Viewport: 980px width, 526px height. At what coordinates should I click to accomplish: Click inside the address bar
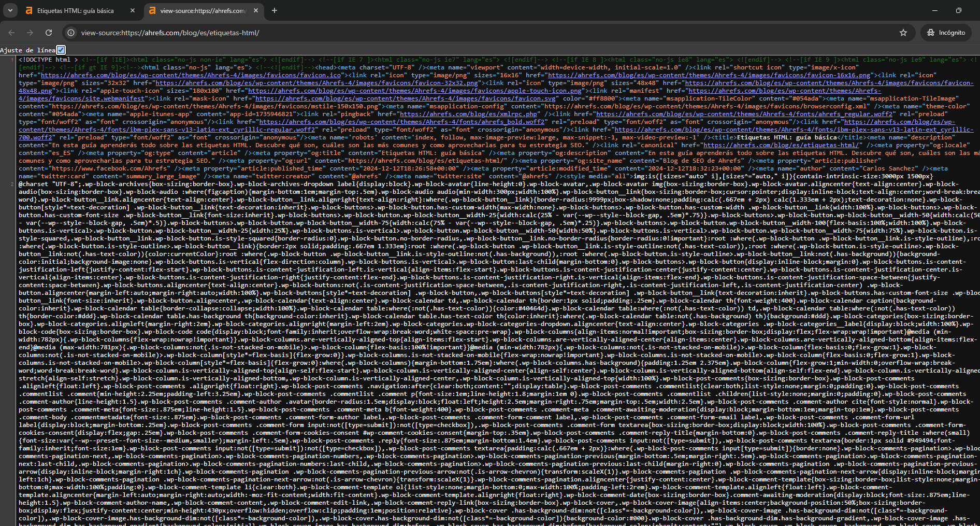pyautogui.click(x=311, y=32)
